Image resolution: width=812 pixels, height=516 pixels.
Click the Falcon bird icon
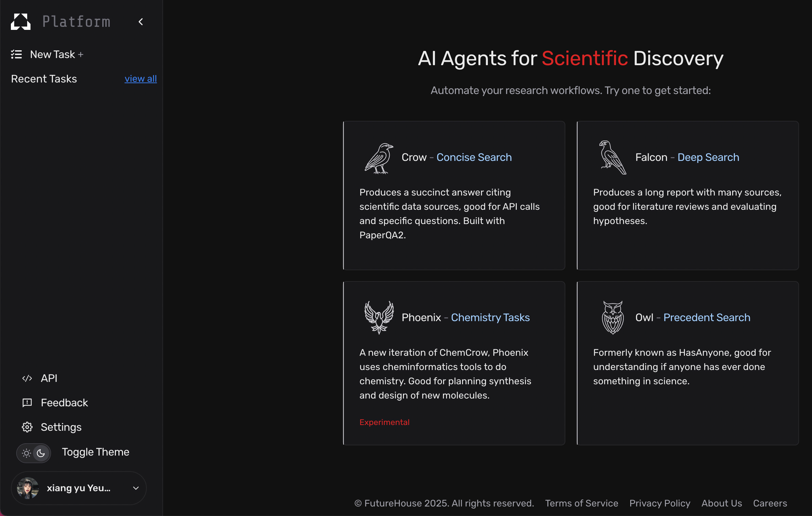coord(612,158)
